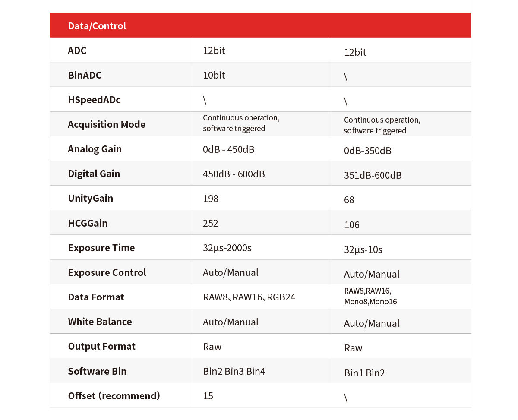Click the HCGGain value 106

[x=352, y=225]
